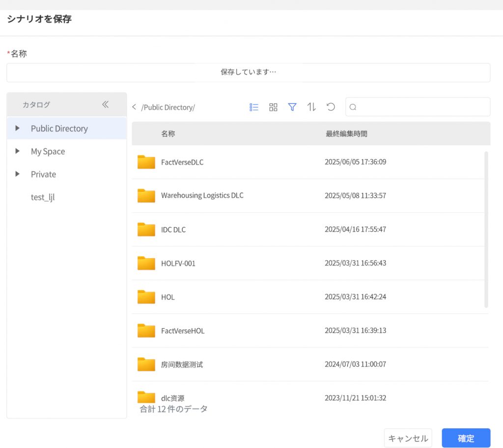Switch to grid view icon
This screenshot has height=448, width=503.
coord(273,107)
